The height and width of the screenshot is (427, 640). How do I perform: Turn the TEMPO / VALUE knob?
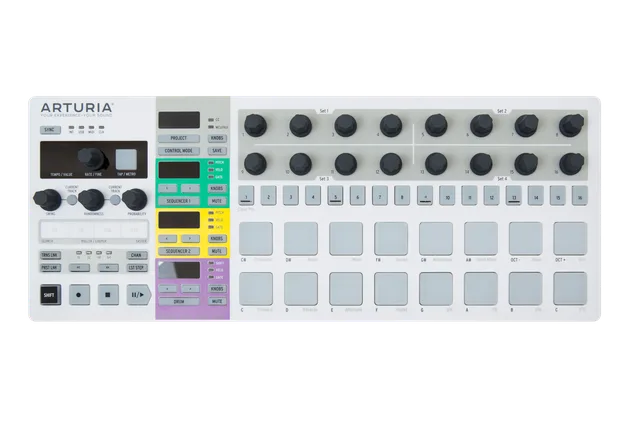coord(92,158)
